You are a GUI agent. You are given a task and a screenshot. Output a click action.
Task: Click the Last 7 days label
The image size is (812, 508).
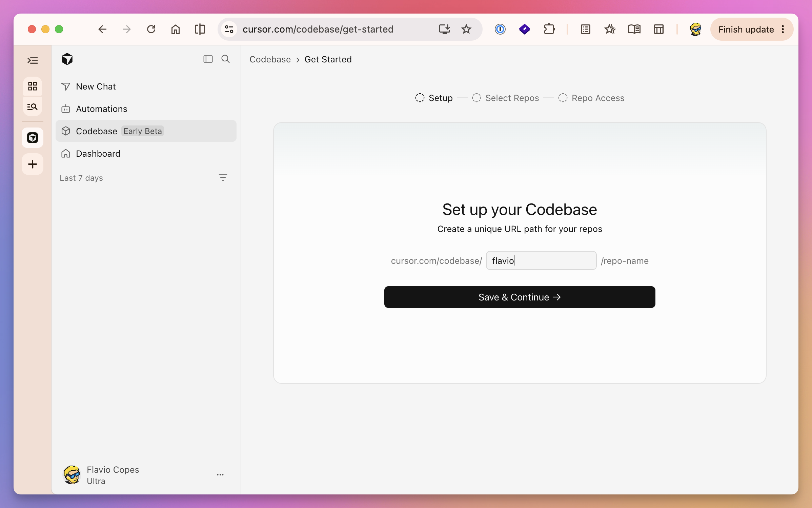click(81, 178)
